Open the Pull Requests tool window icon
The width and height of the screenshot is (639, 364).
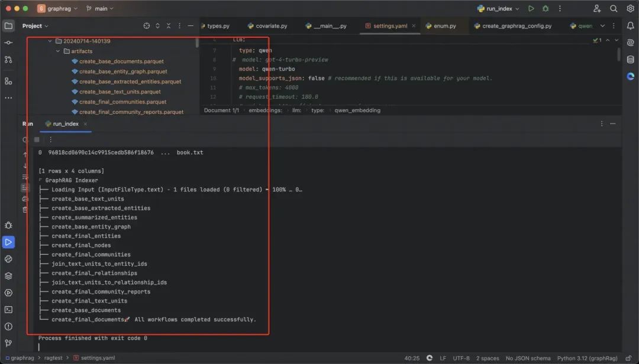[x=8, y=60]
